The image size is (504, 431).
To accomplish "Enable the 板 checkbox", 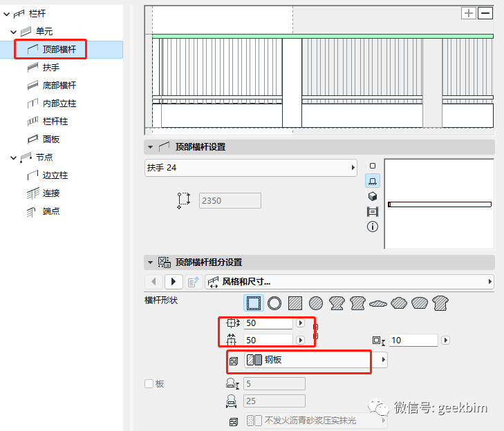I will (149, 384).
